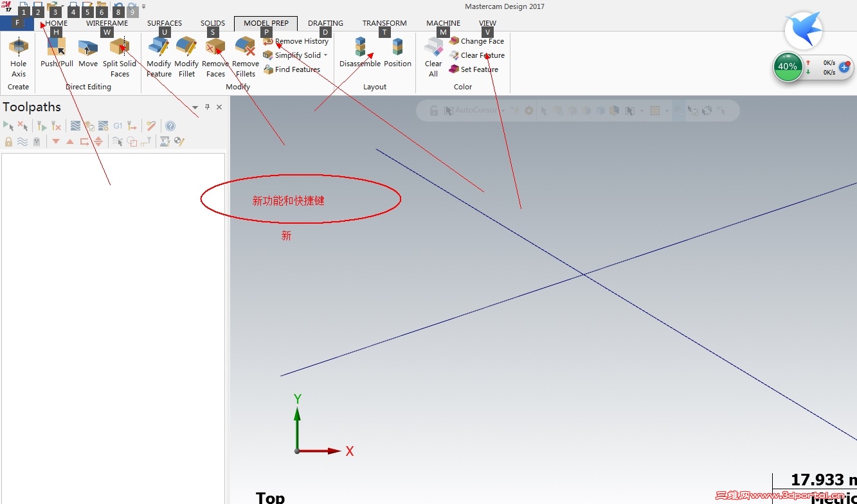
Task: Regenerate all dirty operations
Action: point(56,126)
